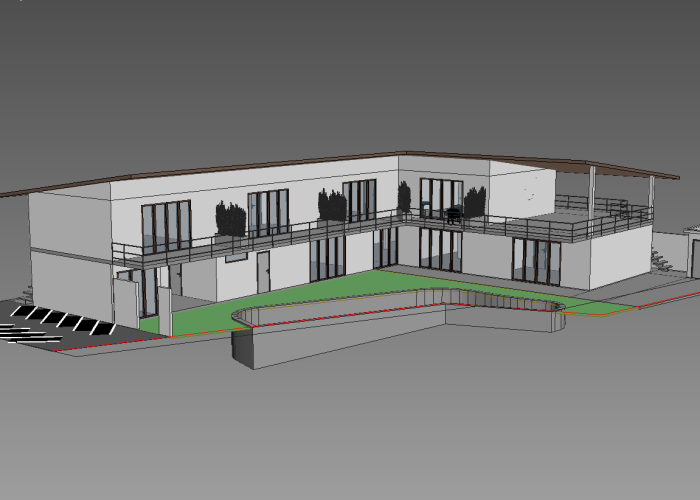The width and height of the screenshot is (700, 500).
Task: Select the exterior staircase at far right
Action: pos(661,259)
